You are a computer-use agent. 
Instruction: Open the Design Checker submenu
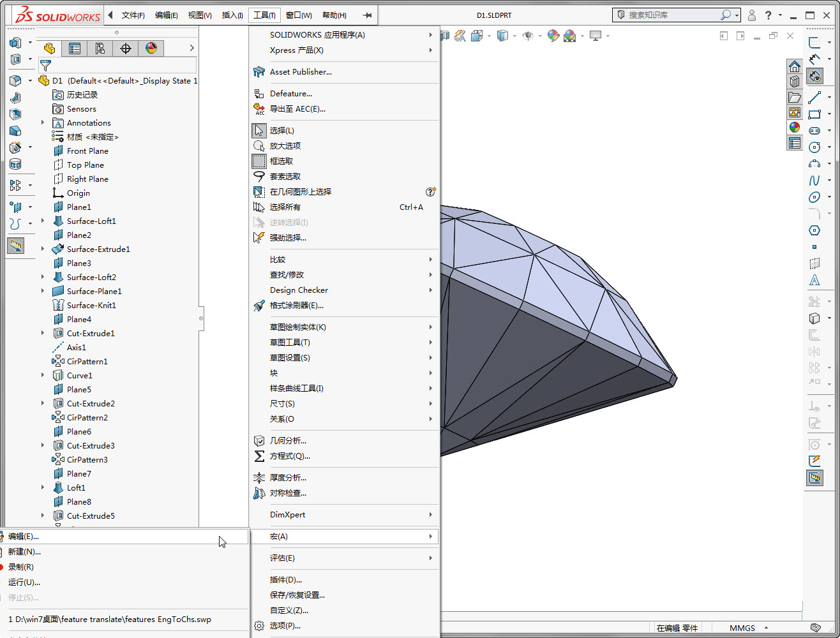coord(345,290)
